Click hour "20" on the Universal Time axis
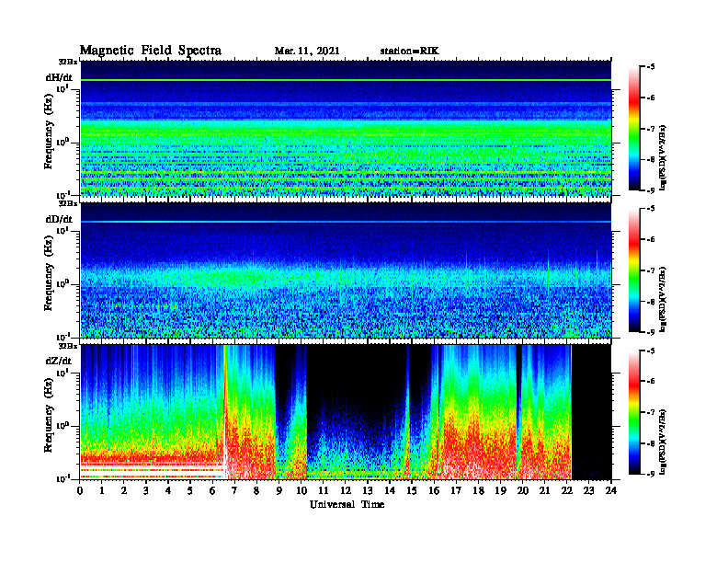Viewport: 728px width, 563px height. [523, 491]
